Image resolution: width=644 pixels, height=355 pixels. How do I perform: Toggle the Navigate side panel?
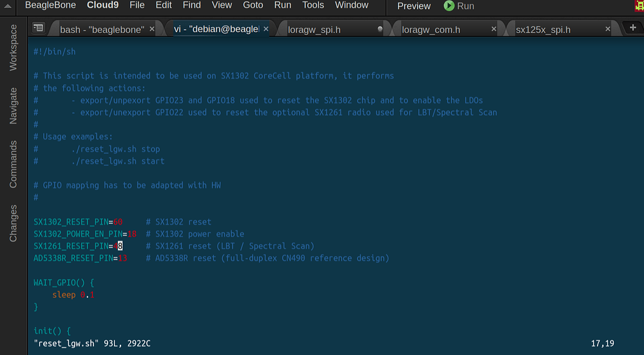click(13, 105)
